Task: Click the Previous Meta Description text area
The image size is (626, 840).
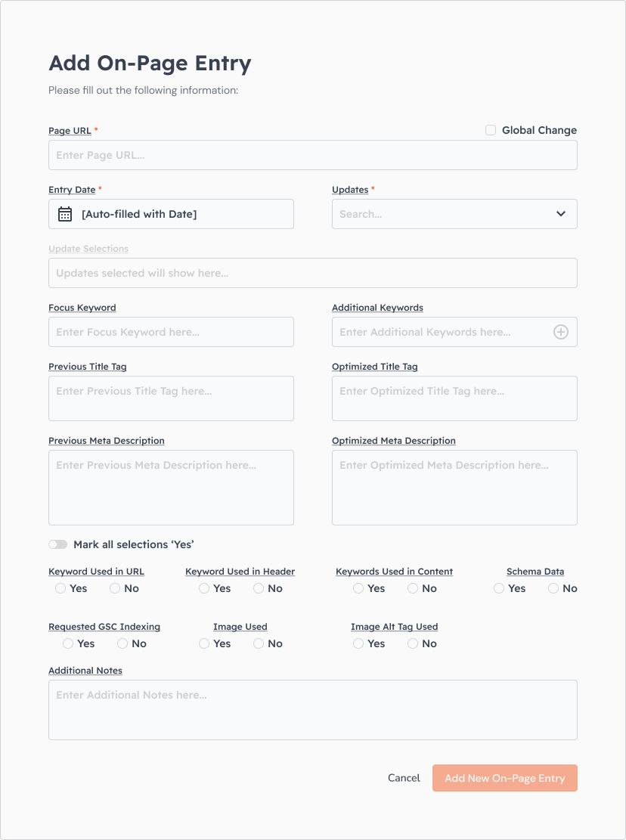Action: pyautogui.click(x=172, y=488)
